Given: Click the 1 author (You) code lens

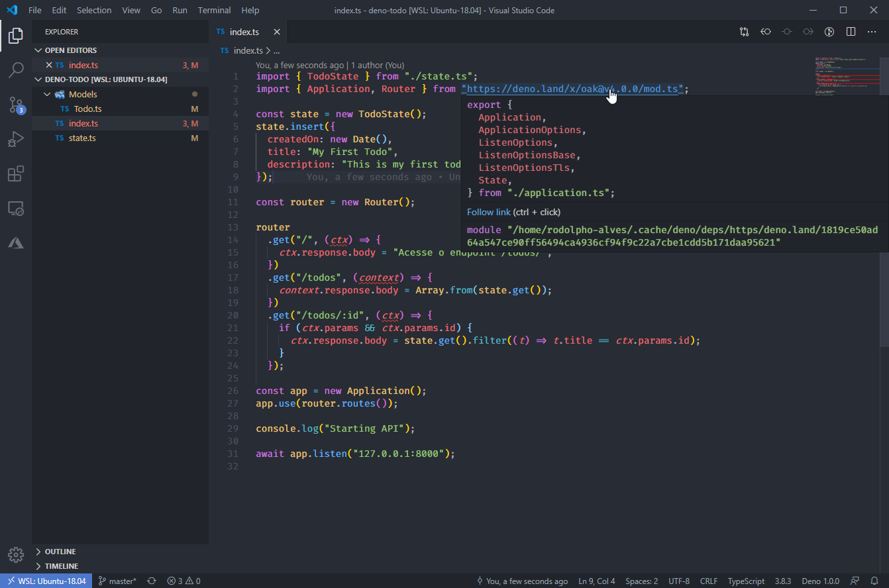Looking at the screenshot, I should [x=378, y=66].
